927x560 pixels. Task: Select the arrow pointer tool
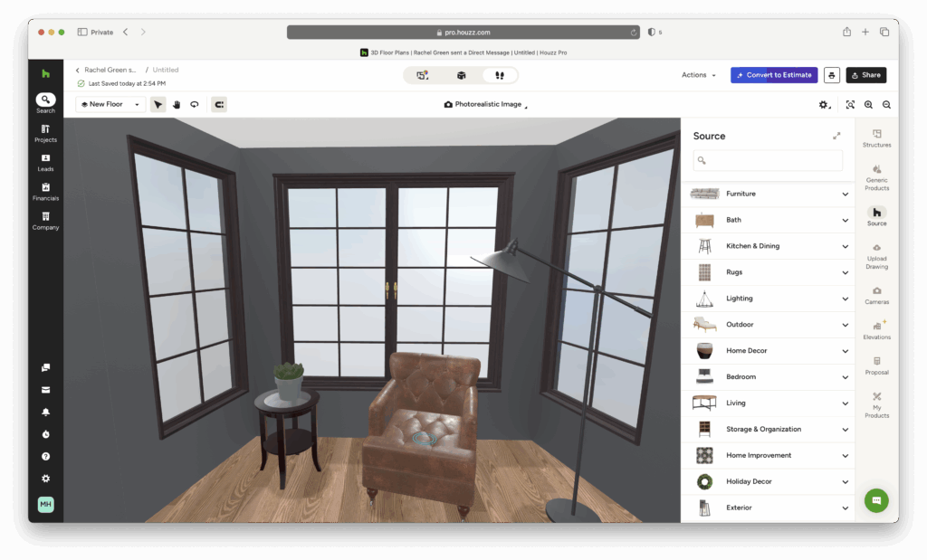(158, 104)
